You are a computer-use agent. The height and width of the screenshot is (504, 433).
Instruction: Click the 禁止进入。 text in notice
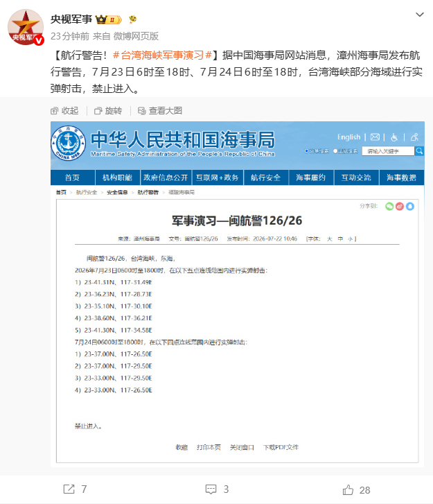tap(89, 426)
